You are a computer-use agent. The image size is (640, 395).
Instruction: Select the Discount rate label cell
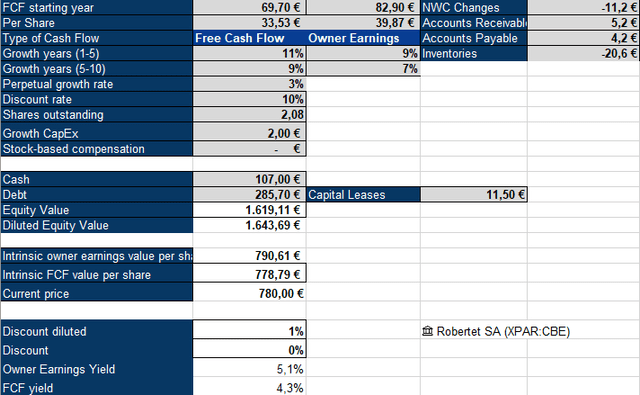[96, 99]
